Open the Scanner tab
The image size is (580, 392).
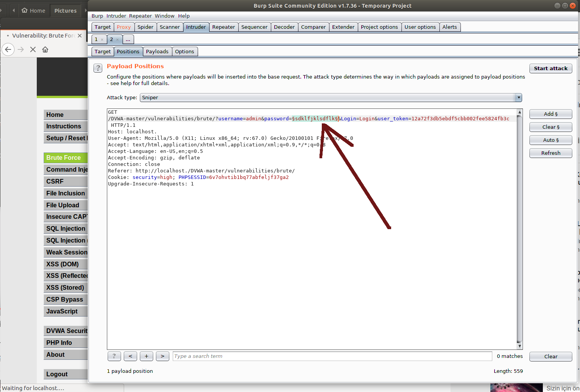(x=170, y=27)
